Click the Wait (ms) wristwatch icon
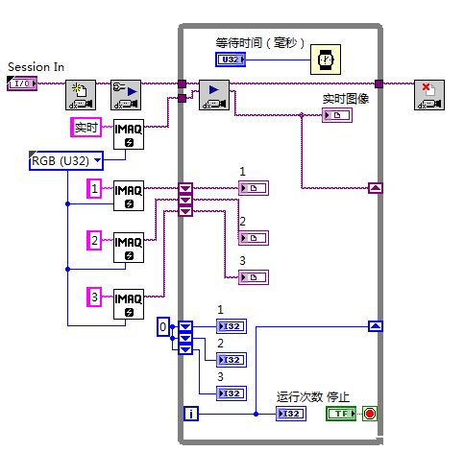 coord(326,59)
